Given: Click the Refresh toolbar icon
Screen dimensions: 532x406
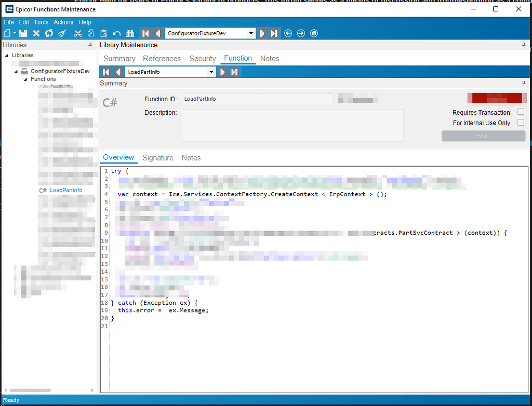Looking at the screenshot, I should pyautogui.click(x=48, y=33).
